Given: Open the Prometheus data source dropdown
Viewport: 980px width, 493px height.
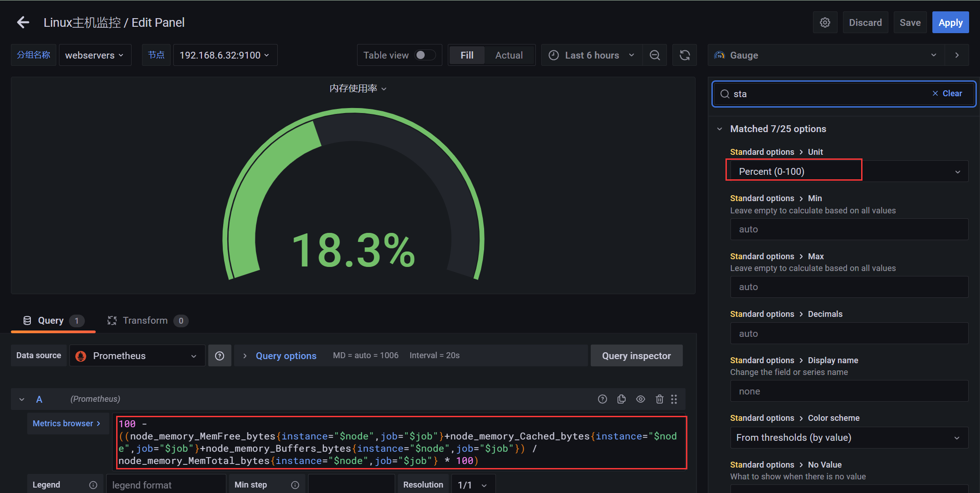Looking at the screenshot, I should (137, 355).
